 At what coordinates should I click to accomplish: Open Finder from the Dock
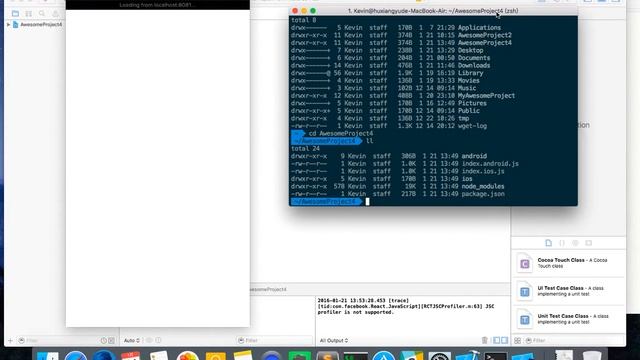47,356
